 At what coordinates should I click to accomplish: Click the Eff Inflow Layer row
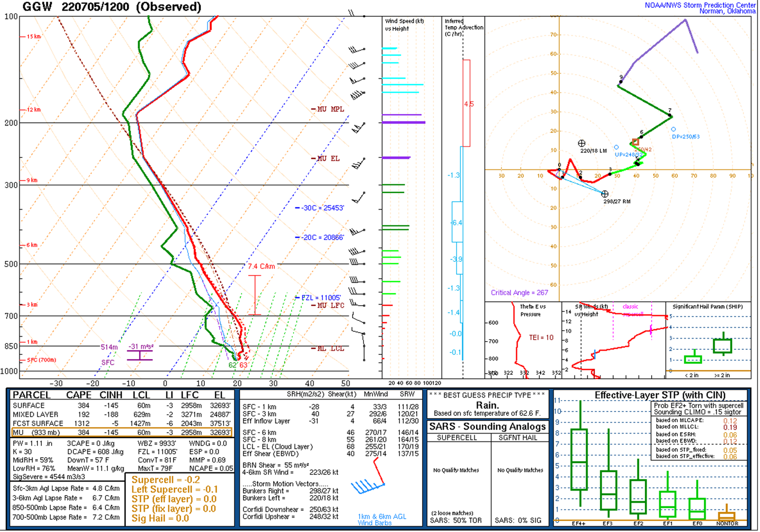[x=330, y=421]
